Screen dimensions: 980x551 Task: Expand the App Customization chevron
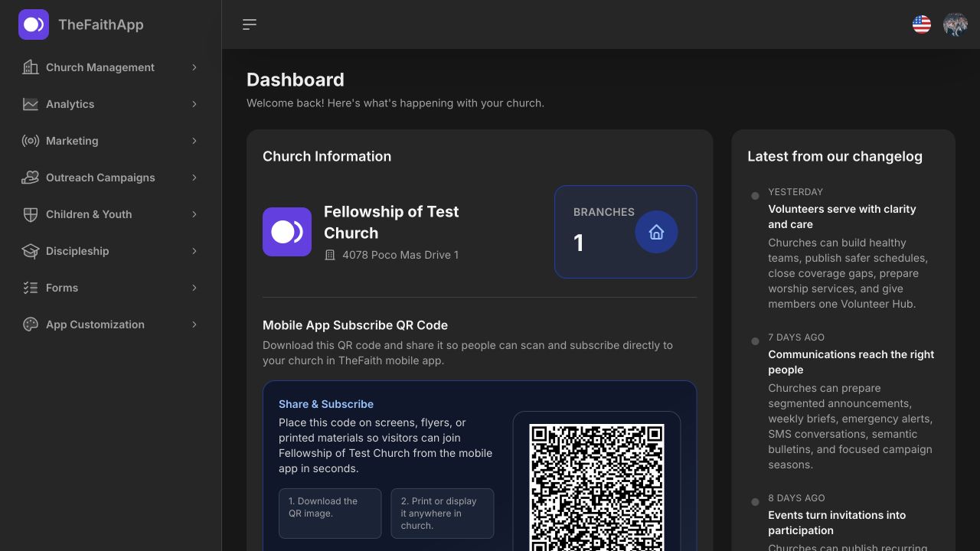(x=194, y=324)
